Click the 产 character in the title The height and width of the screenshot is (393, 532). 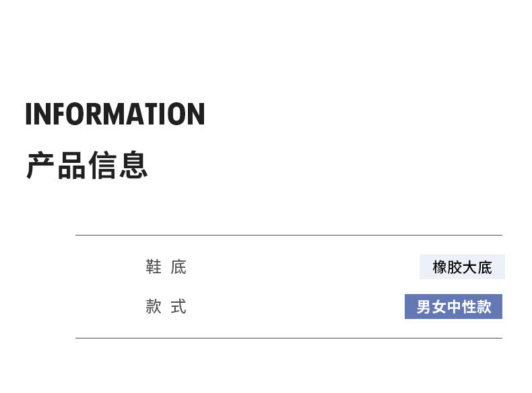coord(40,165)
